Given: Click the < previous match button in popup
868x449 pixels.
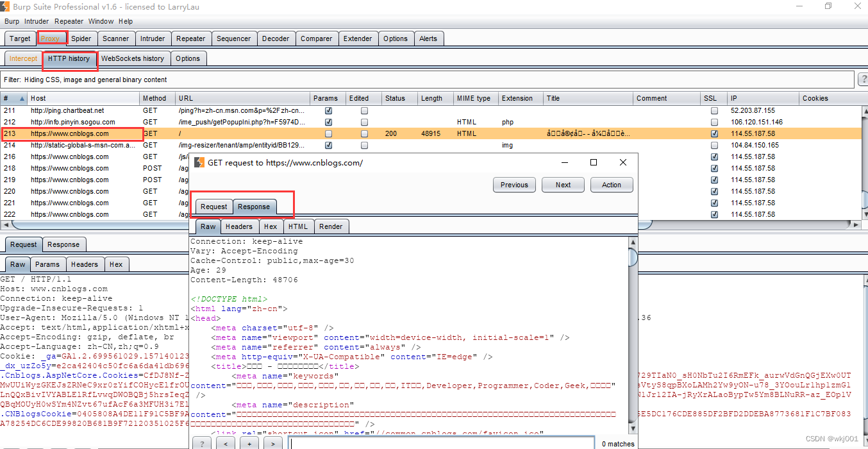Looking at the screenshot, I should tap(225, 443).
